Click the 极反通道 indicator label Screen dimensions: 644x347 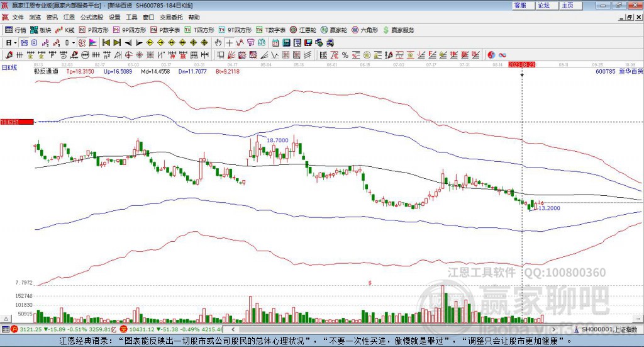[46, 72]
